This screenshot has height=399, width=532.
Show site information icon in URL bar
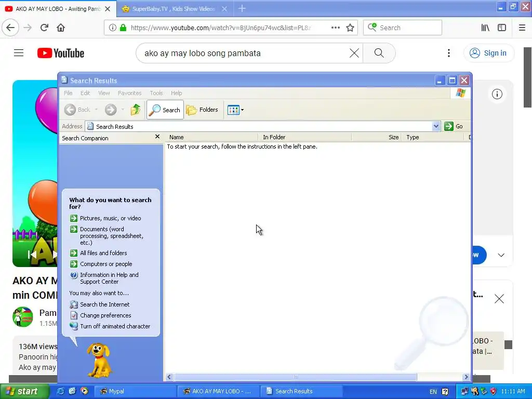pos(113,28)
